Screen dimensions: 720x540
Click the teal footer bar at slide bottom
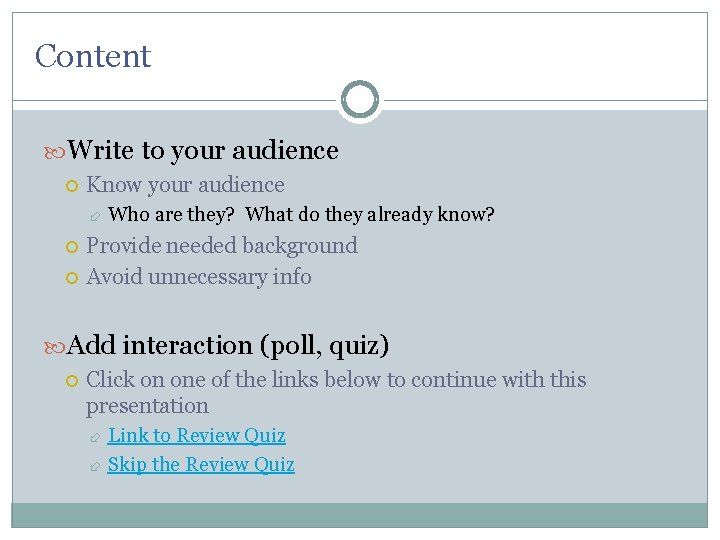click(359, 514)
